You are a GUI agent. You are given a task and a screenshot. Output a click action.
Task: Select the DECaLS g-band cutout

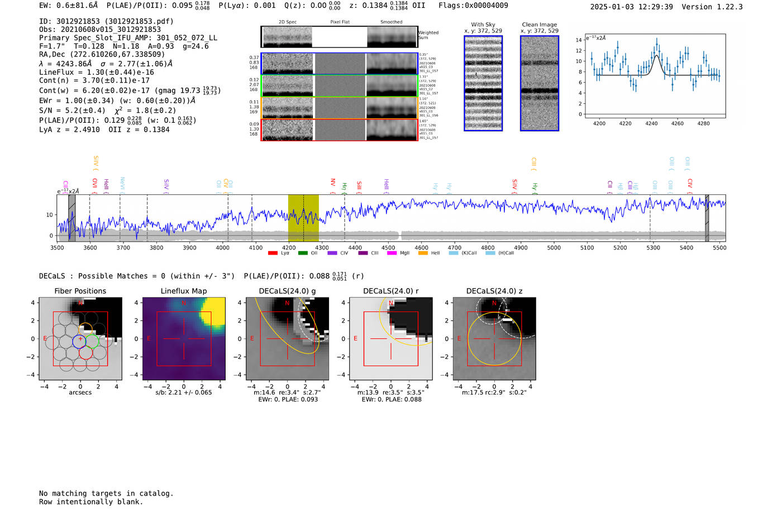pyautogui.click(x=287, y=339)
